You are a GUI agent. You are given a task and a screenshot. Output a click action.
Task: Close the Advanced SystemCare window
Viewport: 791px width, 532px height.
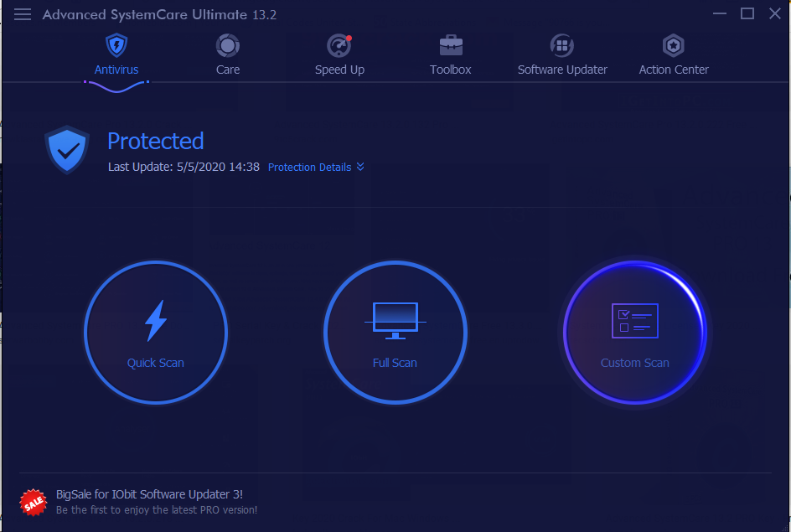coord(775,13)
